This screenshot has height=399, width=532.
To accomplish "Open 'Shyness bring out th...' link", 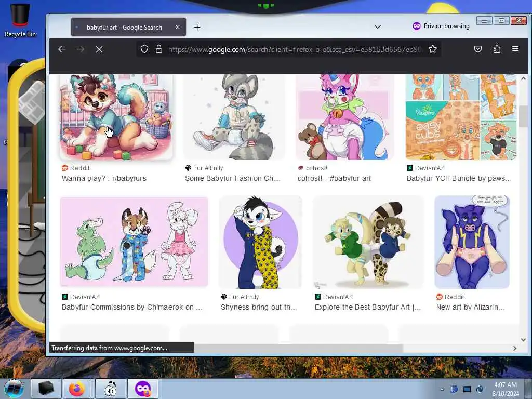I will point(259,307).
